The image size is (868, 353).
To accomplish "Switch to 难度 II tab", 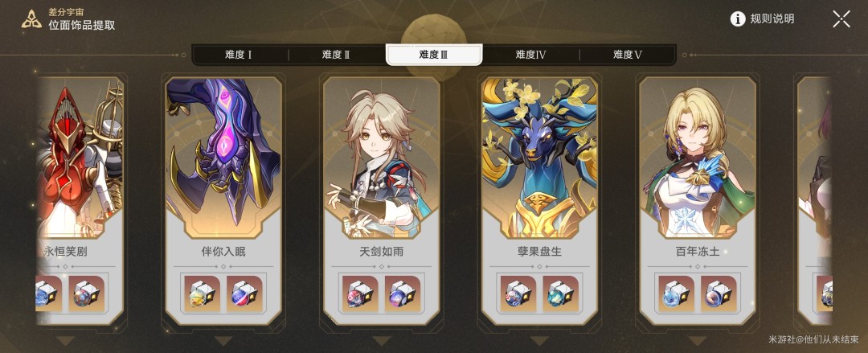I will coord(337,55).
